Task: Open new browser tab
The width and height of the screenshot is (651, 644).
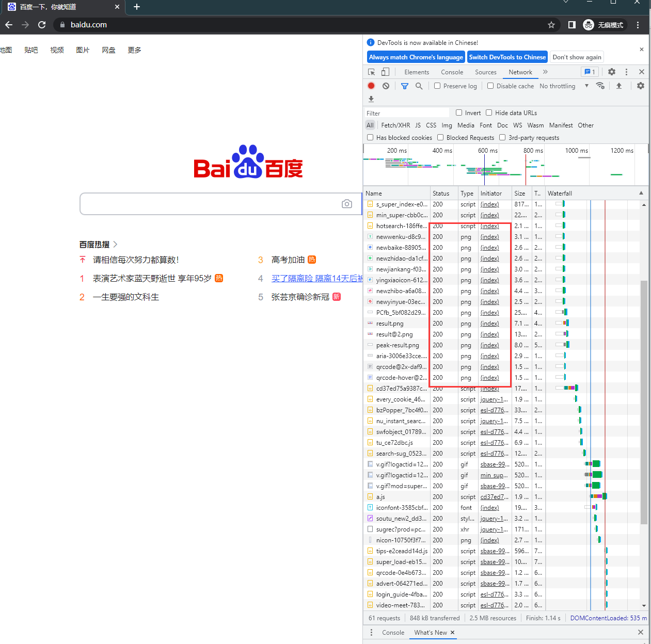Action: point(137,7)
